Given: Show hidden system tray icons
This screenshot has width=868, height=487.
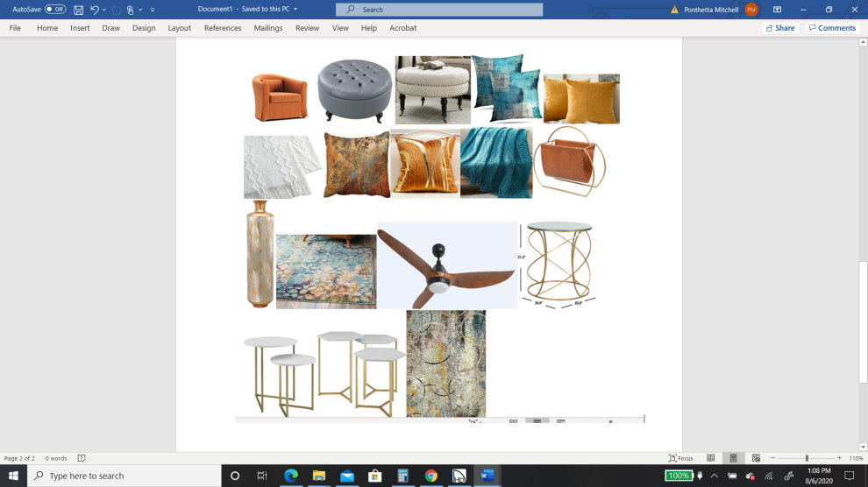Looking at the screenshot, I should [x=715, y=476].
